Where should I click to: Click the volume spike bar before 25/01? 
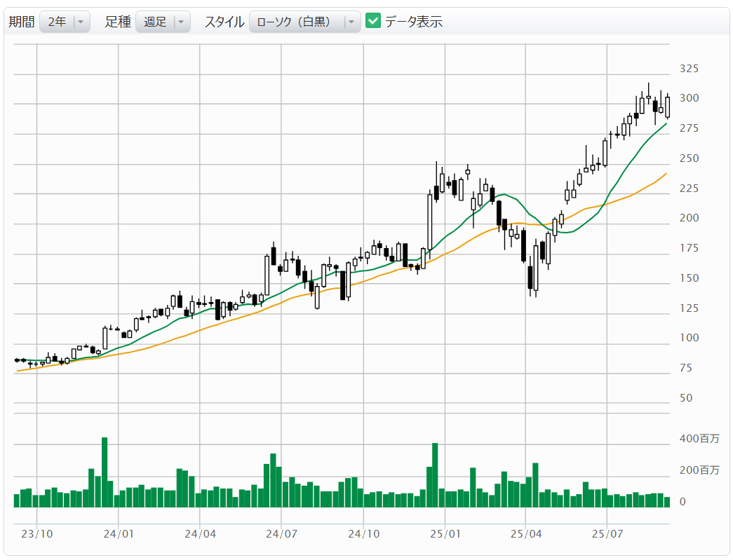435,474
